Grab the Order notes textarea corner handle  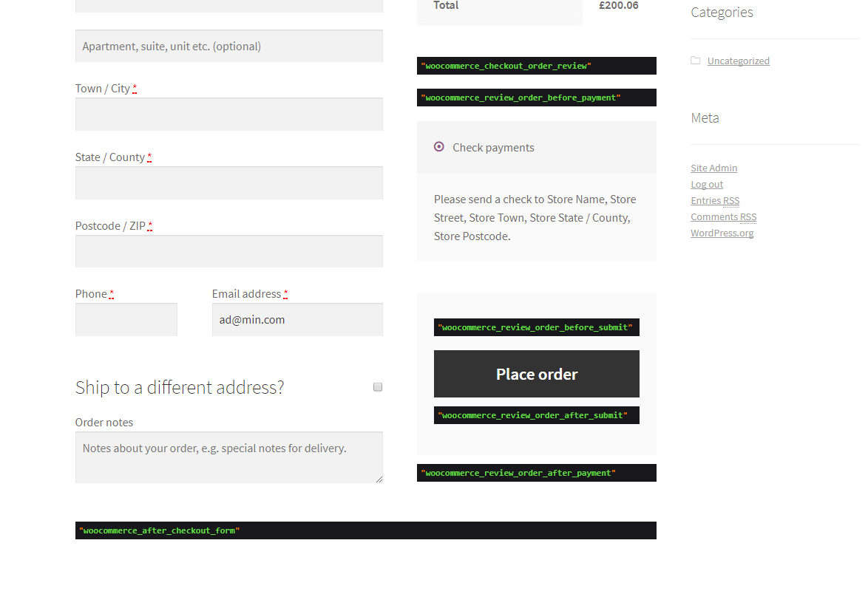(379, 479)
